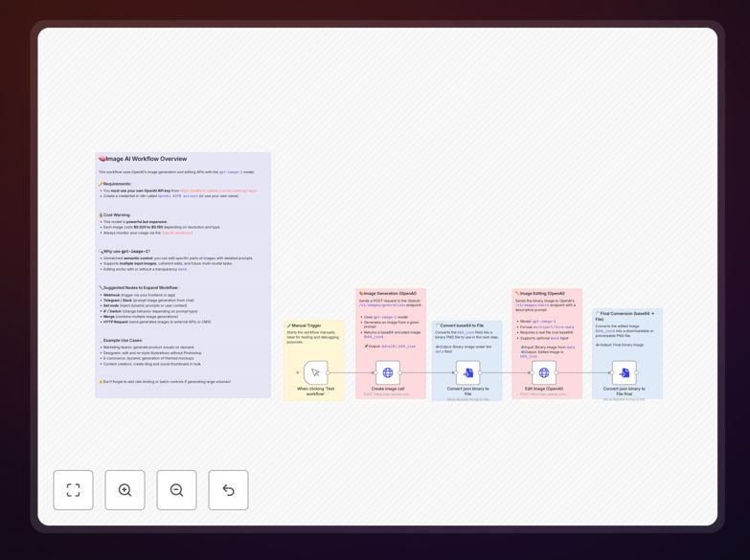The width and height of the screenshot is (750, 560).
Task: Click the "When clicking 'Test workflow'" node label
Action: (x=316, y=392)
